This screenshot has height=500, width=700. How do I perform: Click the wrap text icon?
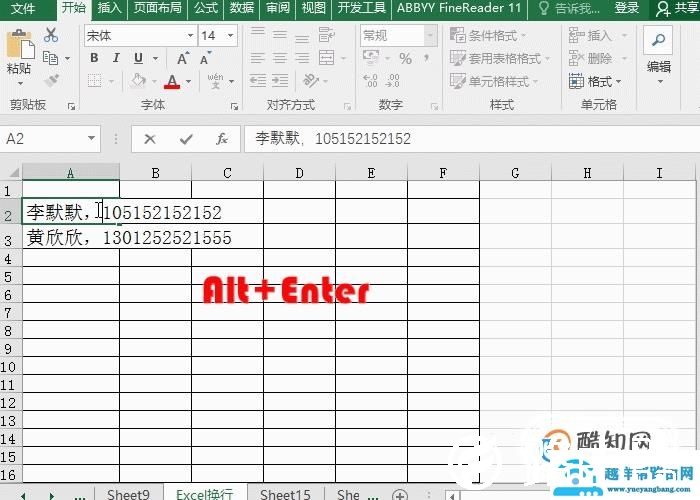(326, 34)
